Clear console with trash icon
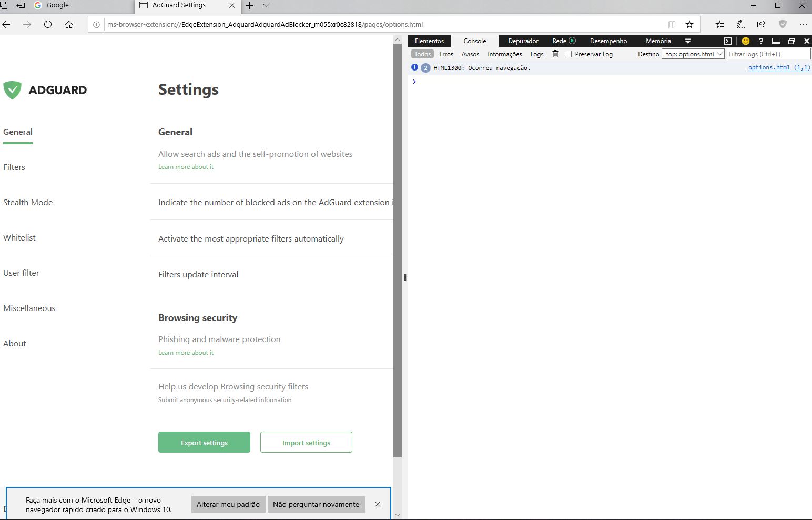This screenshot has width=812, height=520. (x=555, y=54)
